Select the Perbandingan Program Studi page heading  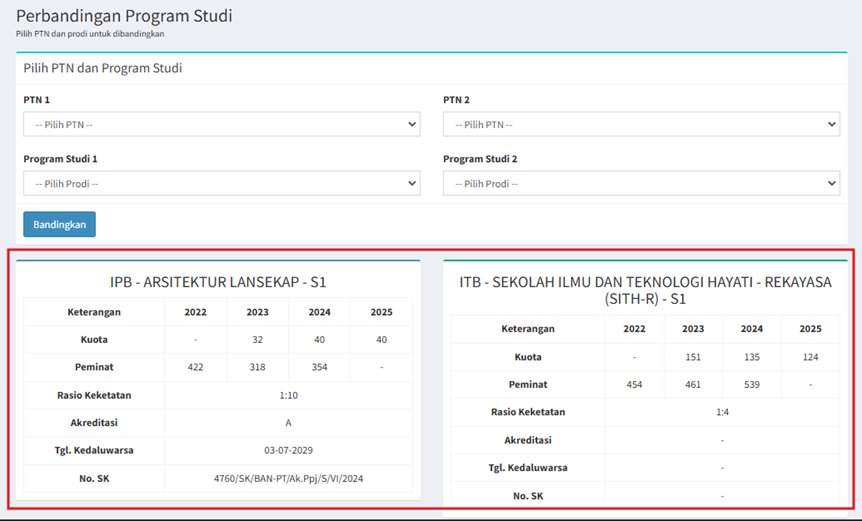click(x=124, y=16)
